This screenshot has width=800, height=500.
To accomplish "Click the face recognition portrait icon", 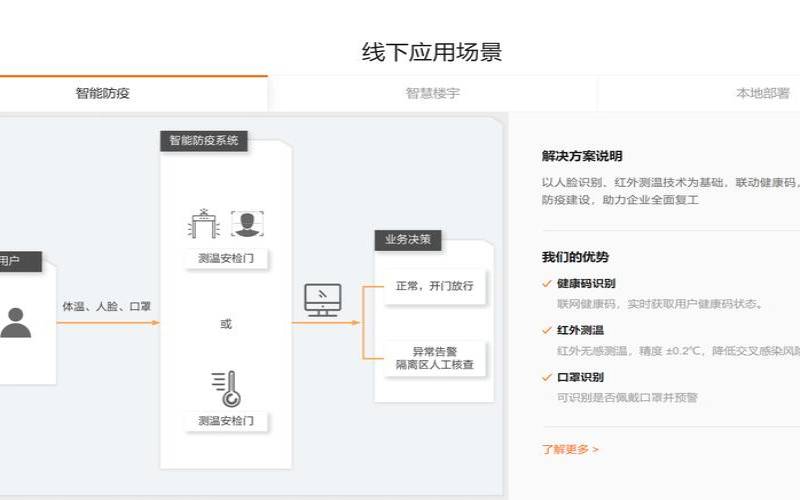I will pos(246,223).
